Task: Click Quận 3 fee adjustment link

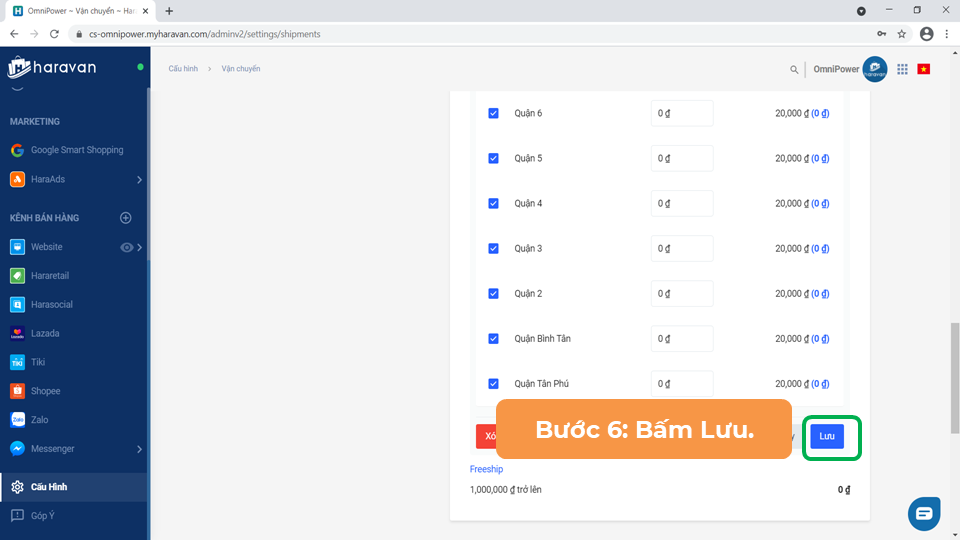Action: tap(820, 249)
